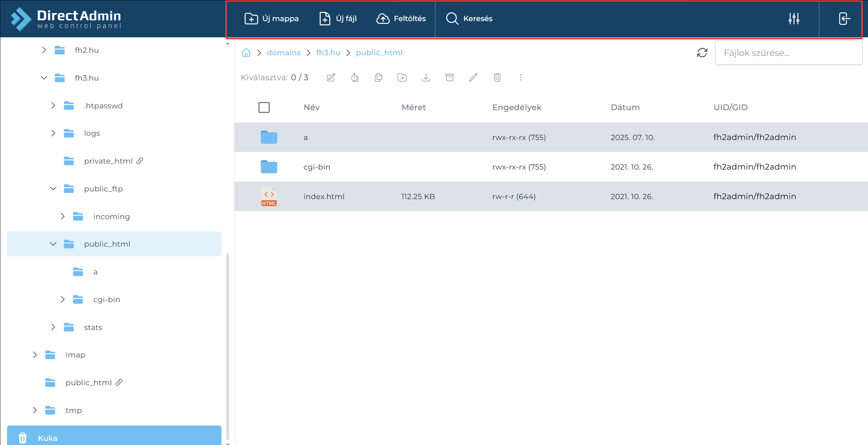The width and height of the screenshot is (868, 445).
Task: Click public_html in the breadcrumb
Action: pyautogui.click(x=379, y=53)
